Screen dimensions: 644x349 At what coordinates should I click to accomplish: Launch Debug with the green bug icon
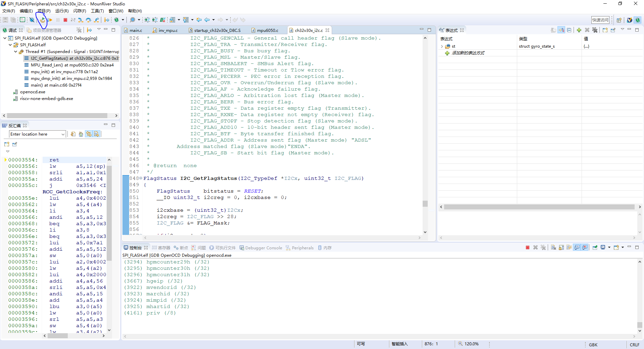[116, 20]
